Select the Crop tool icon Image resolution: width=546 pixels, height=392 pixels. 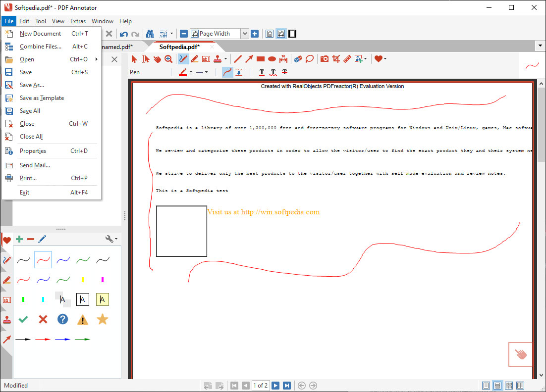coord(336,59)
